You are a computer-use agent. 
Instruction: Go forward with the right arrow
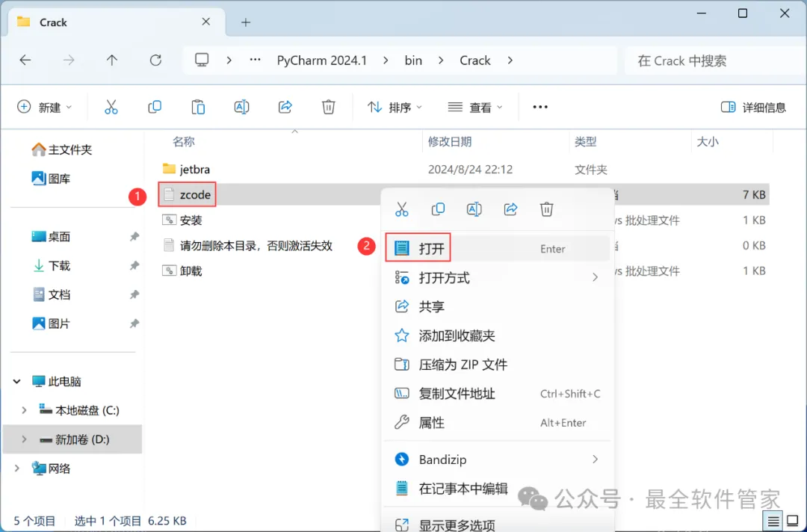69,61
